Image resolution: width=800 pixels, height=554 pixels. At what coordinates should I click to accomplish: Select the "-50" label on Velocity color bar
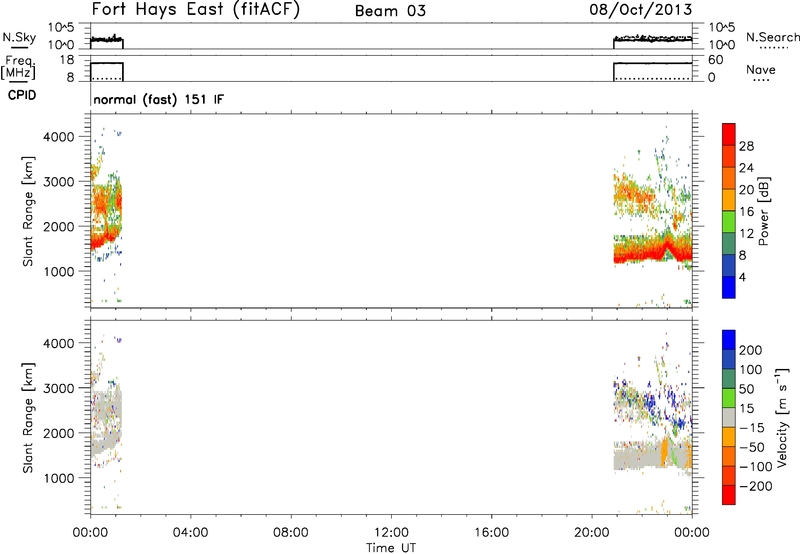752,447
